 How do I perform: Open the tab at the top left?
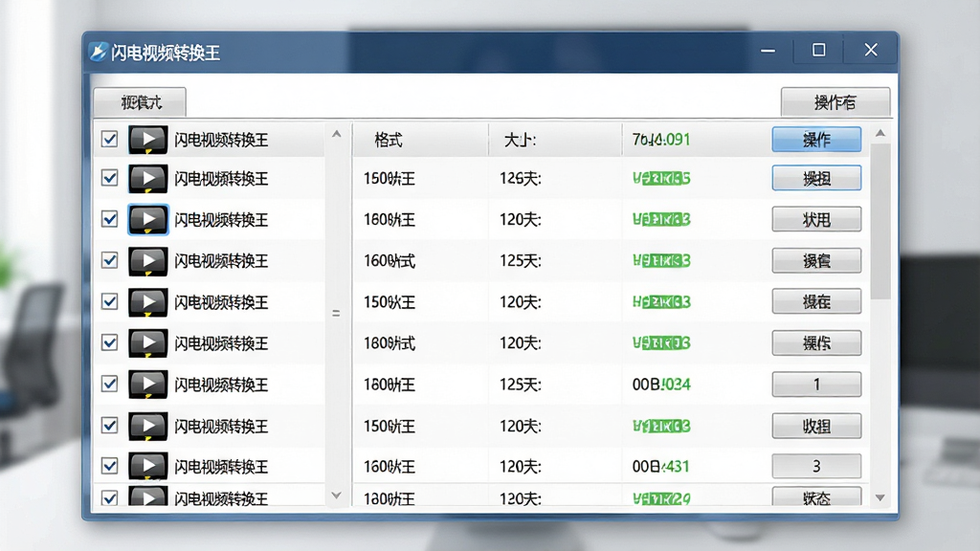(140, 101)
